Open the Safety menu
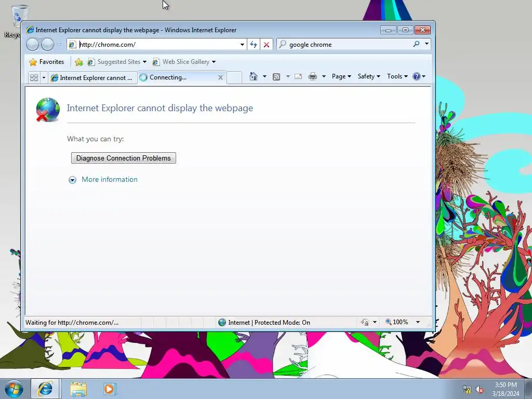This screenshot has height=399, width=532. click(x=369, y=76)
